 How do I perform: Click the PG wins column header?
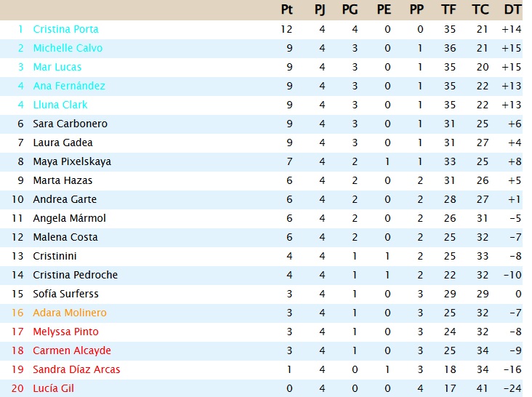tap(350, 9)
